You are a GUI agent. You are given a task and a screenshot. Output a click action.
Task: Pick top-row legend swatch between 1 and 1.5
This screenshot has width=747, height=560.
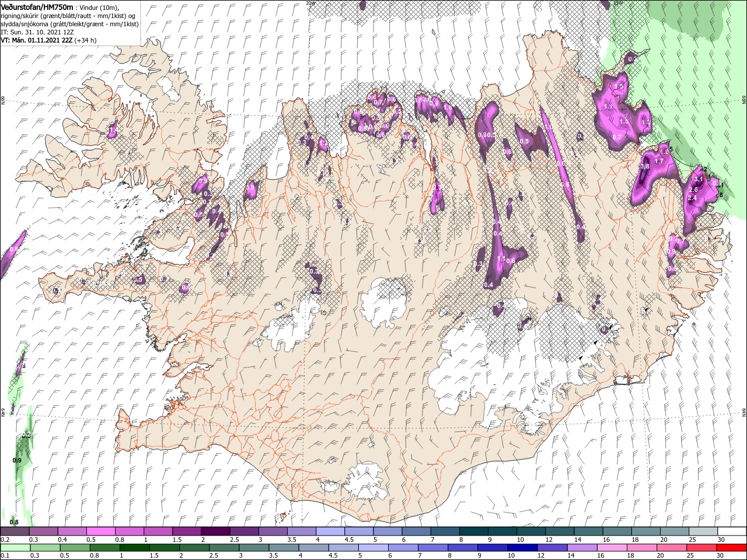point(158,531)
